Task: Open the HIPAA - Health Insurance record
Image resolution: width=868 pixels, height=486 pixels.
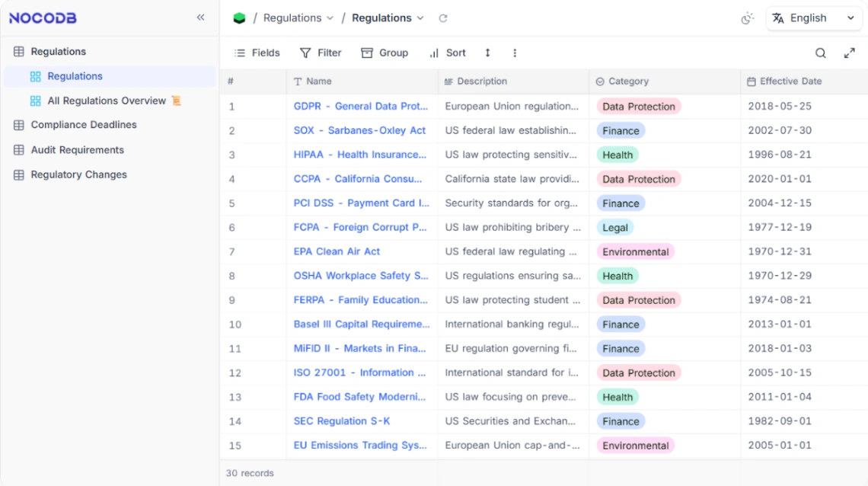Action: coord(360,155)
